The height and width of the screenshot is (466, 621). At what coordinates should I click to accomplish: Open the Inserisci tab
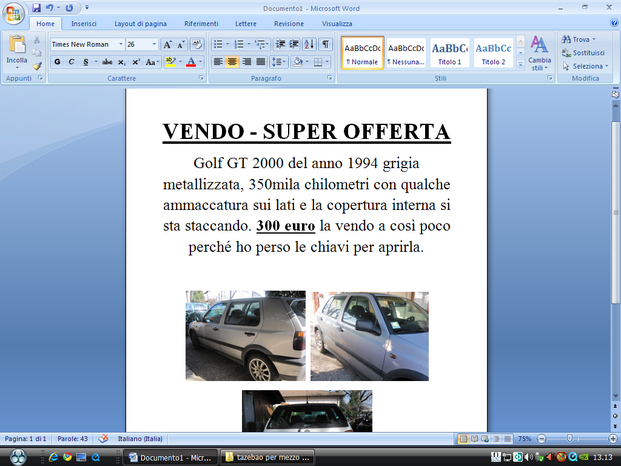(x=84, y=24)
